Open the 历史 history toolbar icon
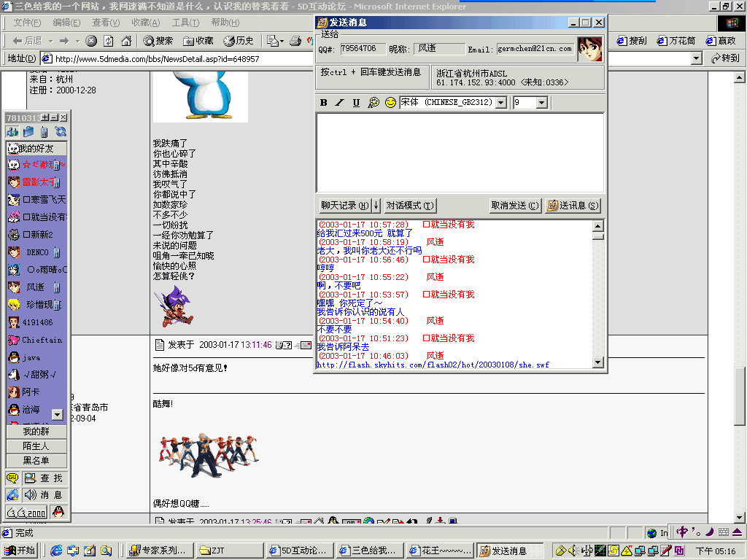The width and height of the screenshot is (747, 560). 239,41
